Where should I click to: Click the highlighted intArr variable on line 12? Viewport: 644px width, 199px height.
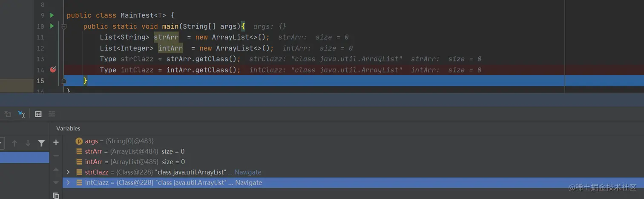[170, 48]
